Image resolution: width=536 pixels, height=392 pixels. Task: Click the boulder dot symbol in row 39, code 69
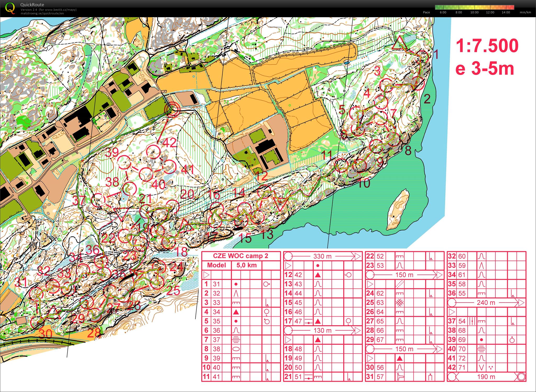tap(481, 340)
